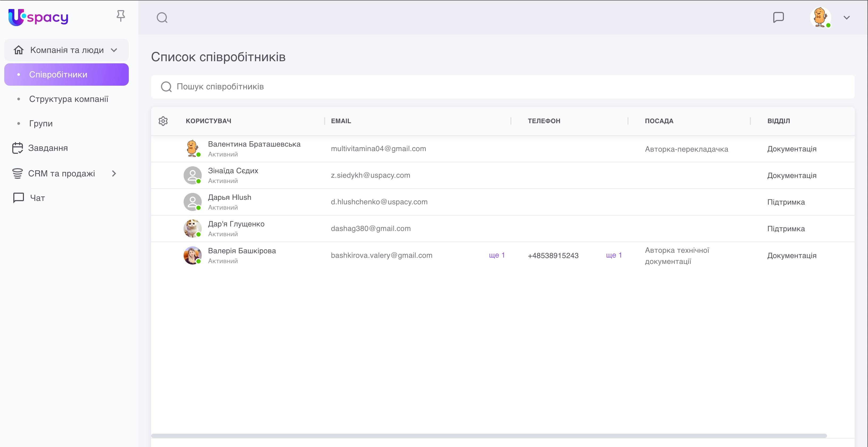Viewport: 868px width, 447px height.
Task: Click the pin sidebar icon
Action: click(x=121, y=16)
